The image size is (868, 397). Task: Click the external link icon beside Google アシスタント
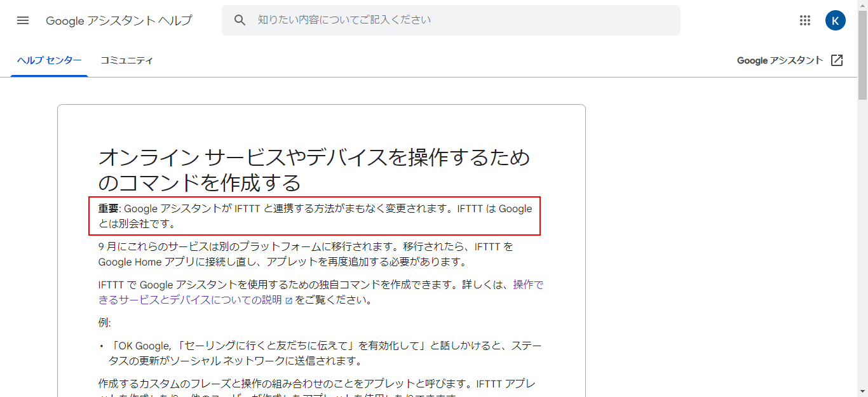(x=837, y=60)
